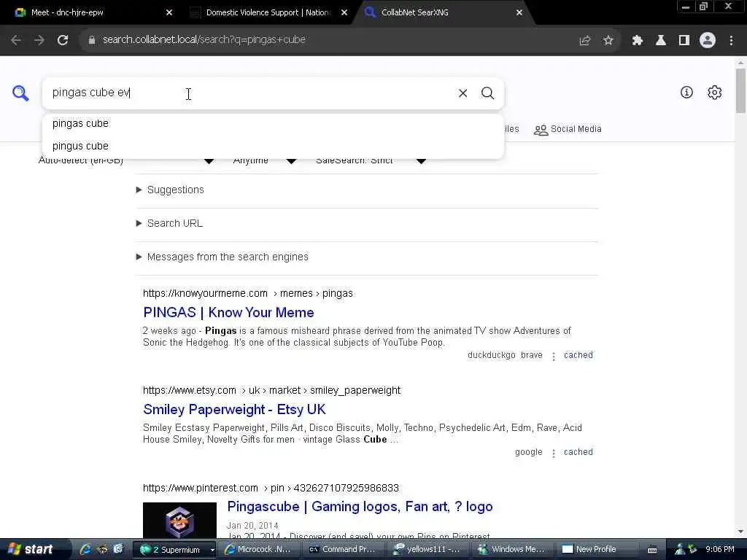Click Internet Explorer quick launch icon
Viewport: 747px width, 560px height.
pyautogui.click(x=85, y=549)
